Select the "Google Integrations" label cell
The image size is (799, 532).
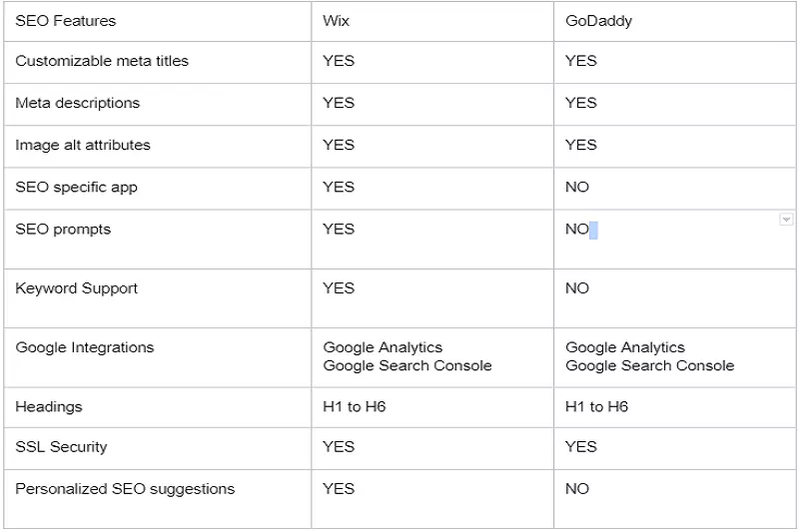(85, 347)
